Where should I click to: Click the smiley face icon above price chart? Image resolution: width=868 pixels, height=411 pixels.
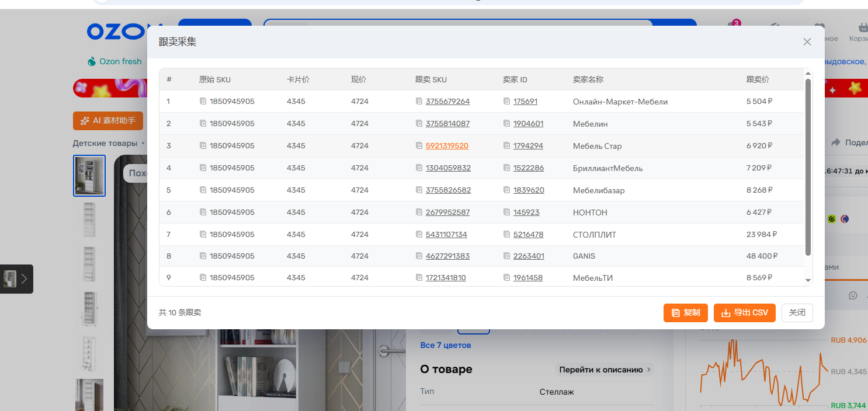pos(853,295)
